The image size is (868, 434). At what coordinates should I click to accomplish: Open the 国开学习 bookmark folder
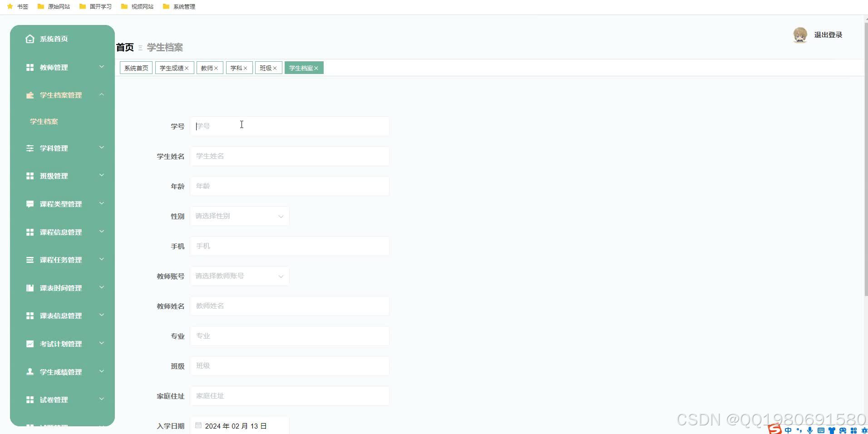[x=95, y=6]
